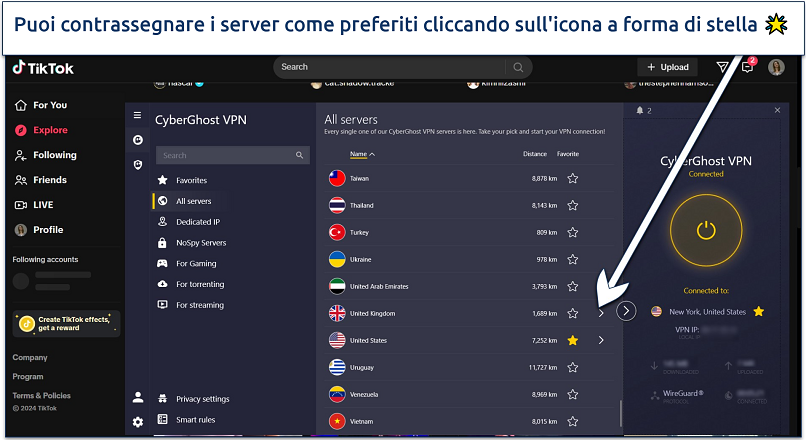Expand United Kingdom server locations
The width and height of the screenshot is (806, 440).
tap(601, 313)
